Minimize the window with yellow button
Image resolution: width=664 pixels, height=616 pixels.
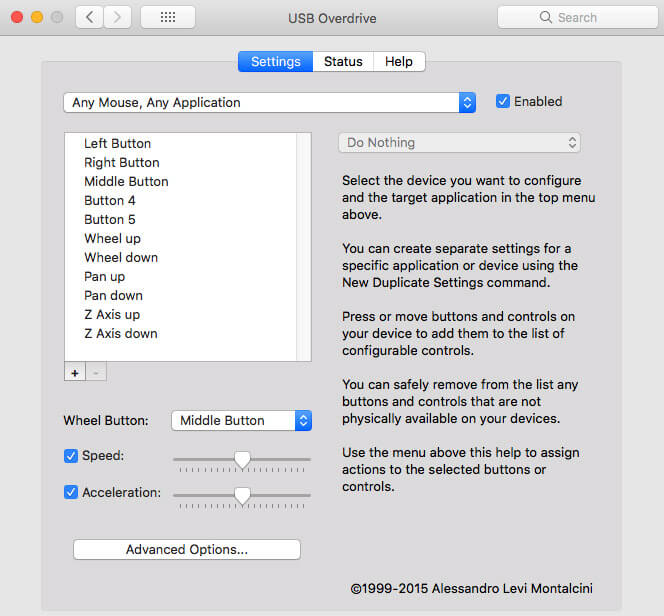coord(37,17)
